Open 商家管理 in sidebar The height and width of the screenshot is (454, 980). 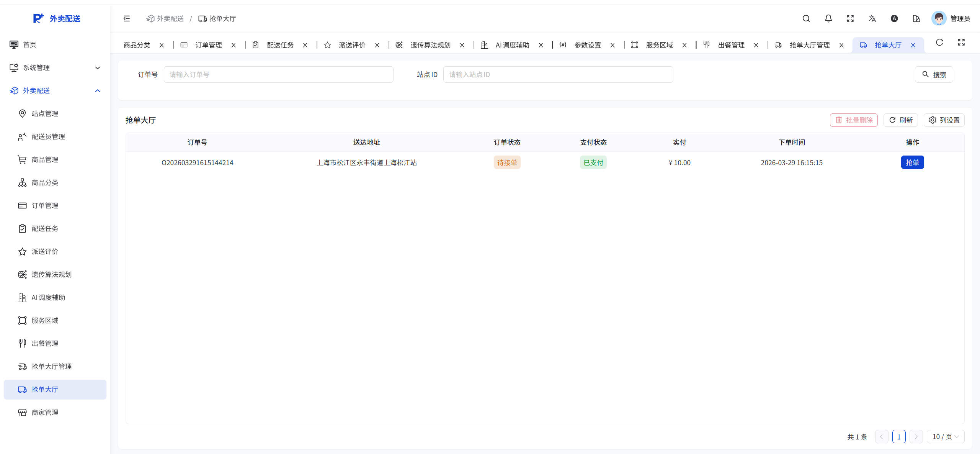coord(45,412)
